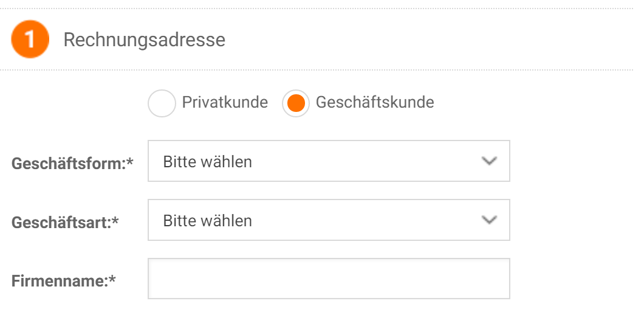644x309 pixels.
Task: Click the white numeral inside orange circle
Action: tap(30, 40)
